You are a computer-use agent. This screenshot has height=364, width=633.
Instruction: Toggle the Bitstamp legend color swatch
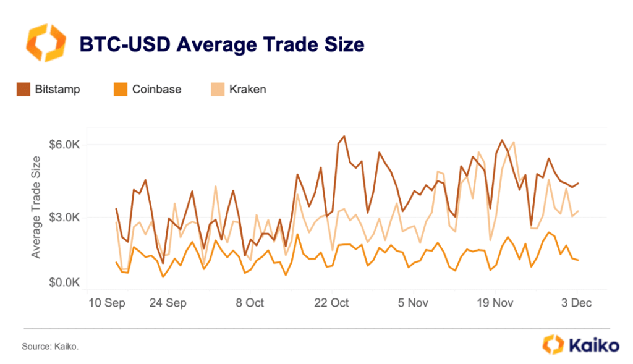click(24, 90)
